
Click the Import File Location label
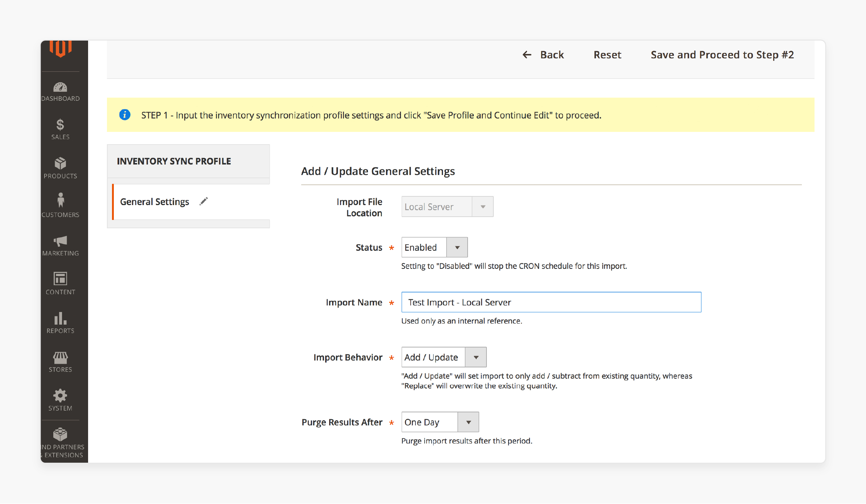point(359,207)
